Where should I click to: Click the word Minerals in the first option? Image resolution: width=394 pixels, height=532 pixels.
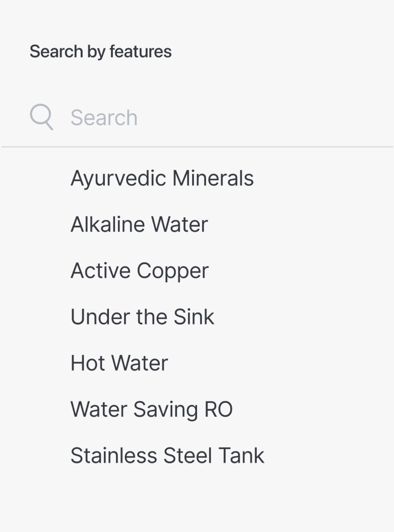[x=213, y=178]
